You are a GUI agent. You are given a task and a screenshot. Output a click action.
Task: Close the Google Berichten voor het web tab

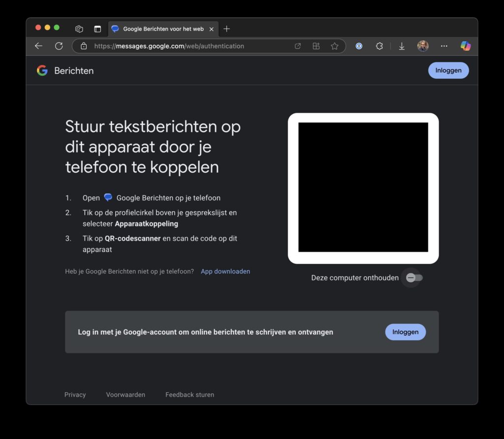212,29
